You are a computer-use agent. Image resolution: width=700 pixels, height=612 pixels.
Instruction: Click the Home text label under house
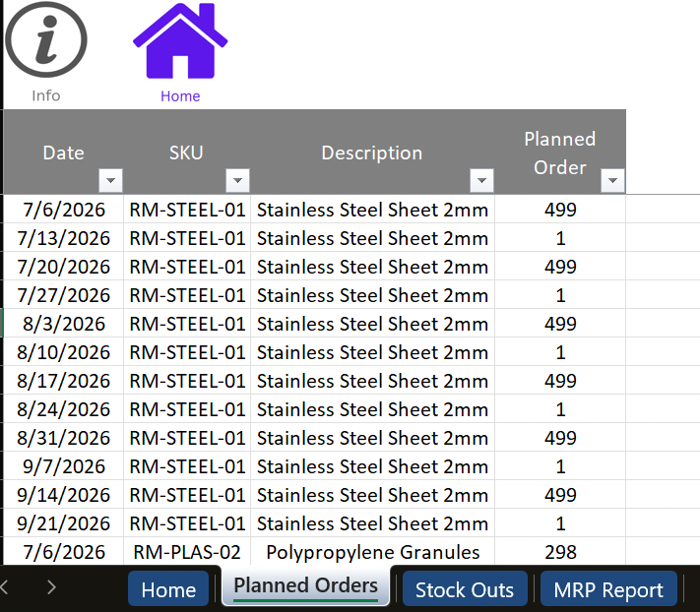pos(180,96)
